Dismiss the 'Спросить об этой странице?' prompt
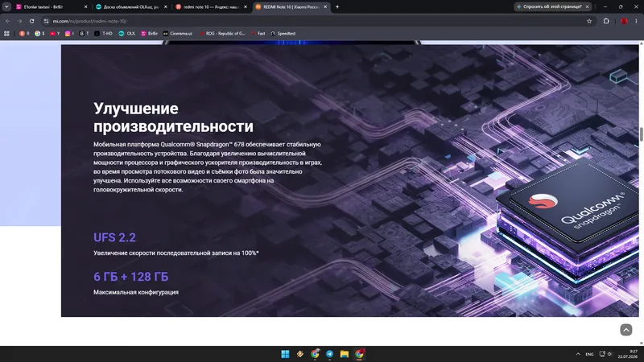 [588, 6]
